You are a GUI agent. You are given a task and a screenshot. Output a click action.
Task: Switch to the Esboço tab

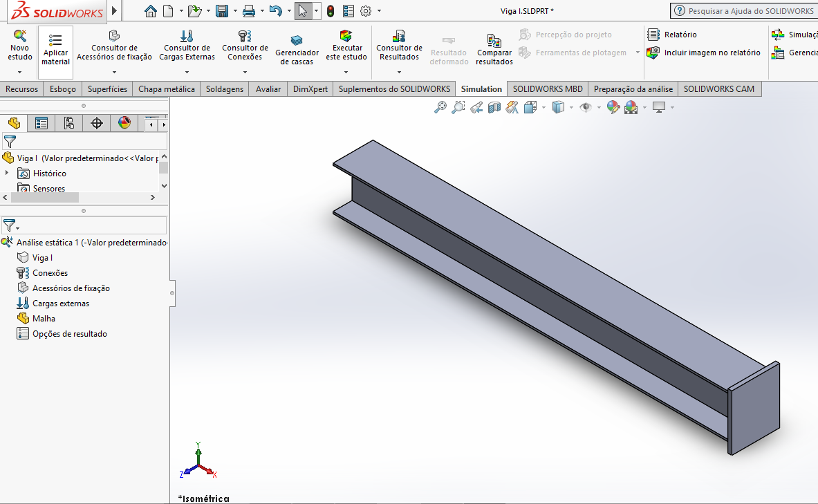click(63, 88)
